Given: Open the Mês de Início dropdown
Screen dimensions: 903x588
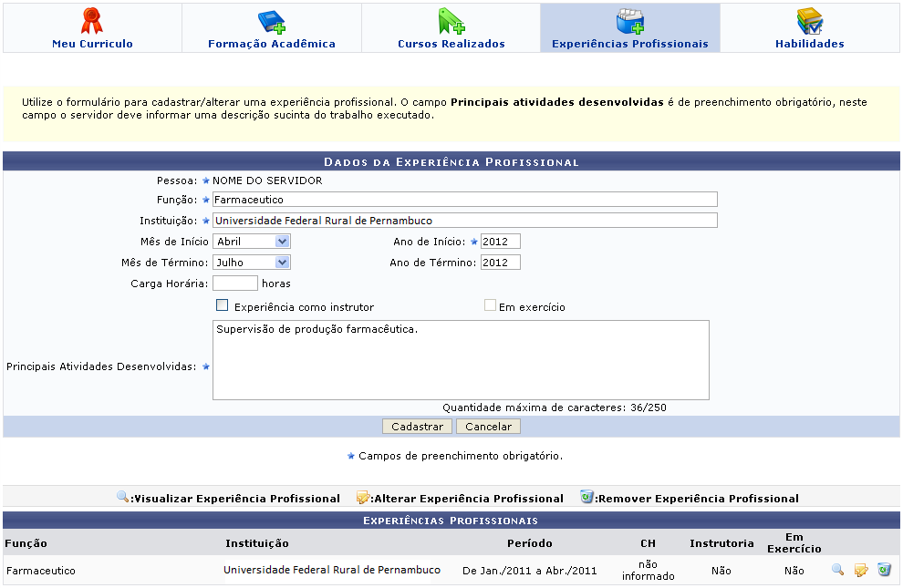Looking at the screenshot, I should click(x=252, y=242).
